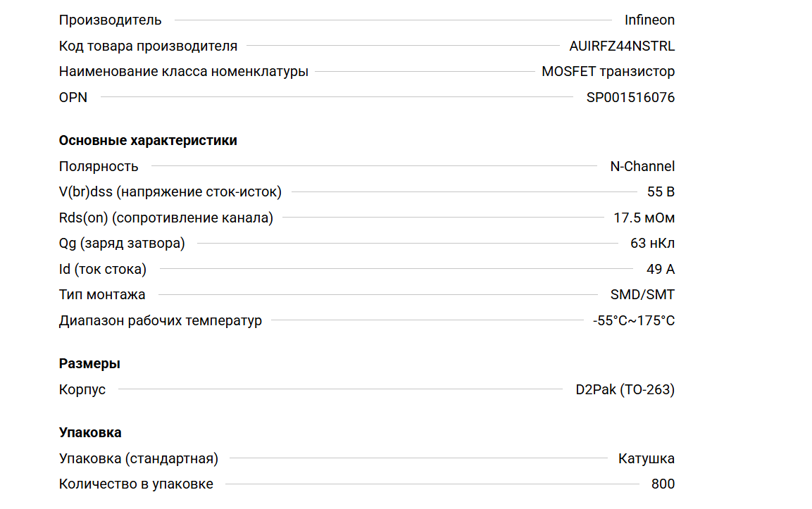Click the MOSFET транзистор class value

point(608,72)
